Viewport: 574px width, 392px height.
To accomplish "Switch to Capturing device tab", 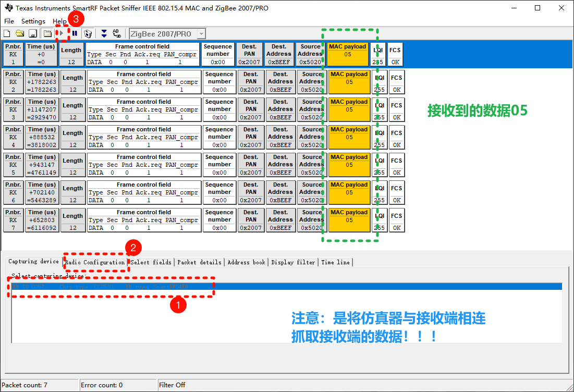I will click(34, 261).
